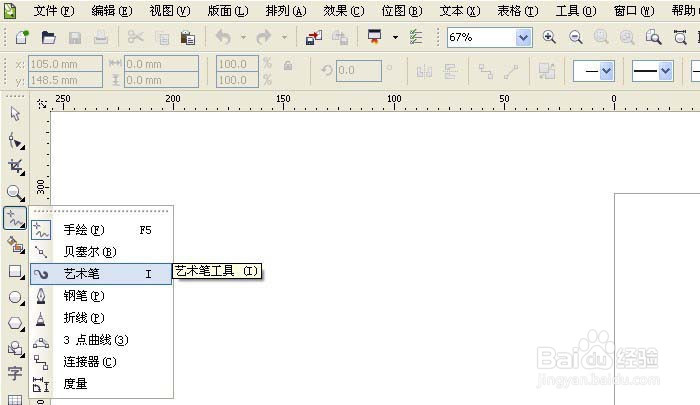The width and height of the screenshot is (700, 405).
Task: Open the 编辑(E) menu
Action: (x=112, y=11)
